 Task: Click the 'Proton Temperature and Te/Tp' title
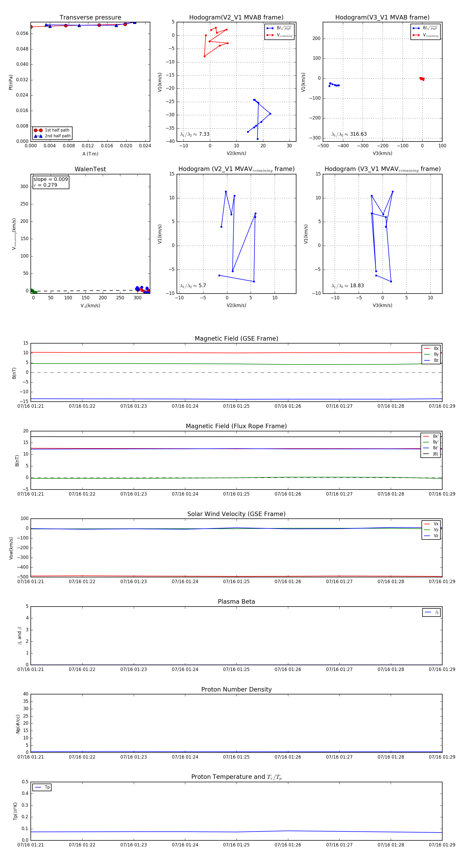236,777
